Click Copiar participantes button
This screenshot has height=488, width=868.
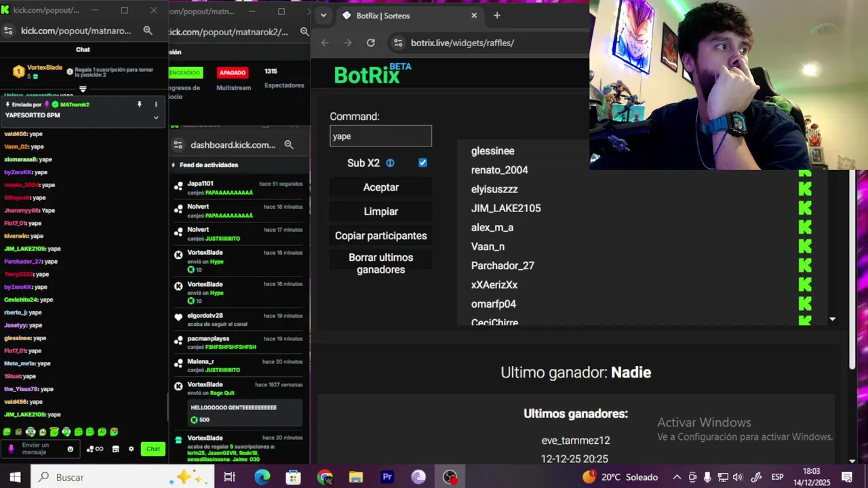tap(380, 236)
